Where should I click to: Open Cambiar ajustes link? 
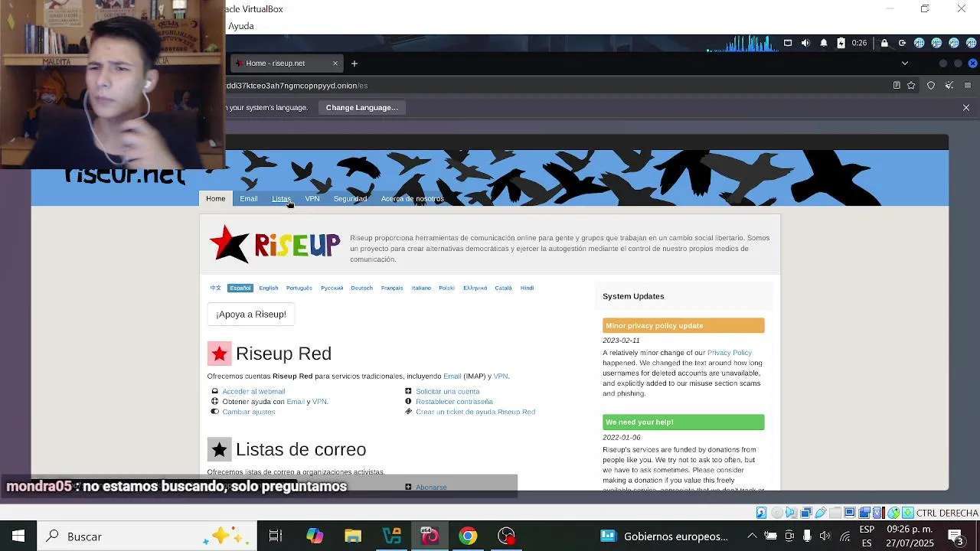pos(249,412)
